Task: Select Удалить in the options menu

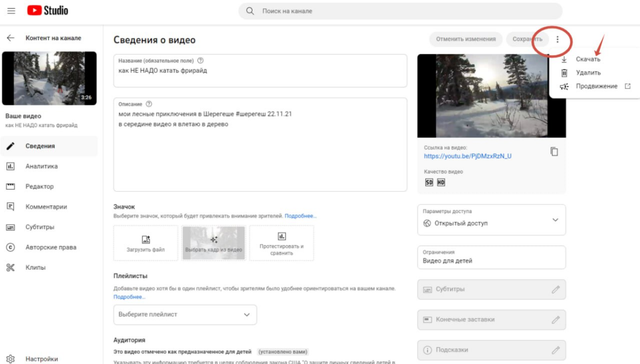Action: click(x=588, y=72)
